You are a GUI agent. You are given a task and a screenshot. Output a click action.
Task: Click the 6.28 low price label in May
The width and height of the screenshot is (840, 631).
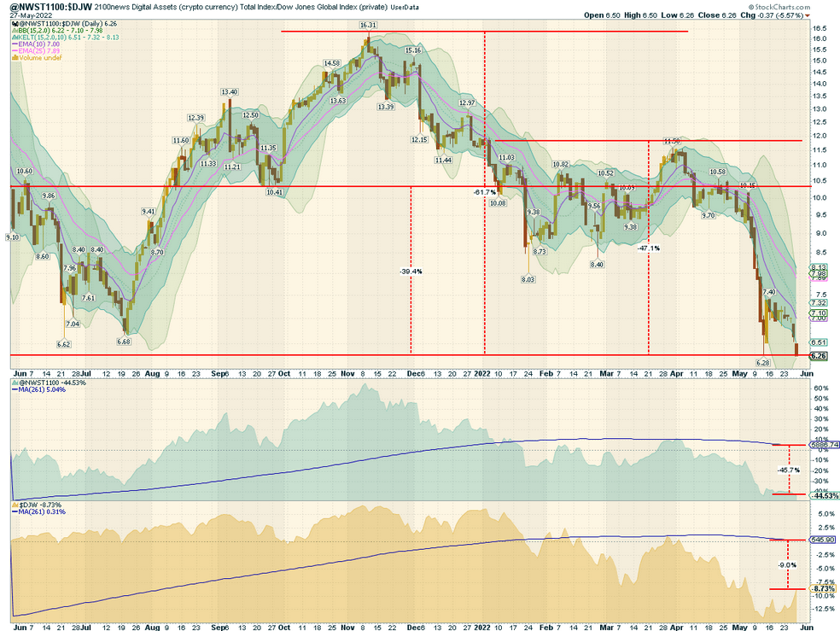pyautogui.click(x=763, y=363)
